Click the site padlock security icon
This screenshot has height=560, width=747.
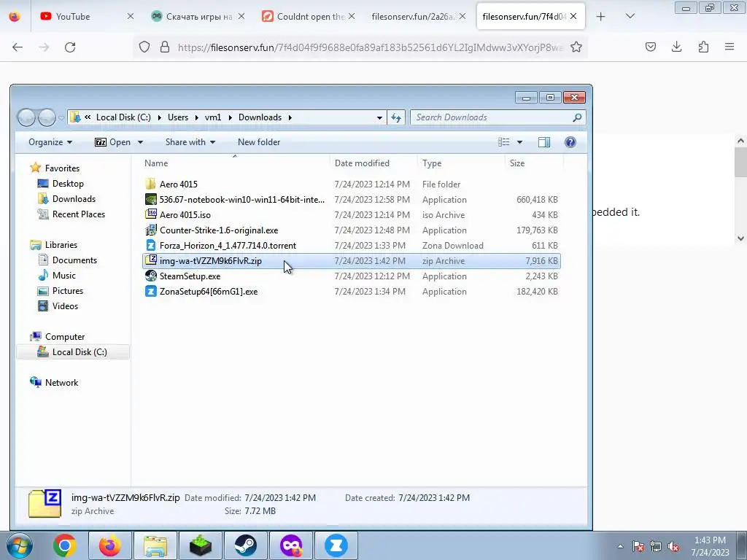(165, 47)
